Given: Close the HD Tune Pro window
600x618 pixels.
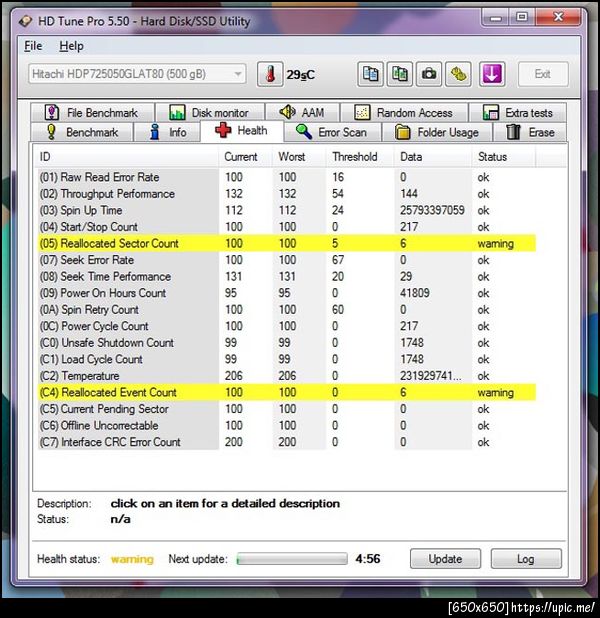Looking at the screenshot, I should coord(558,17).
